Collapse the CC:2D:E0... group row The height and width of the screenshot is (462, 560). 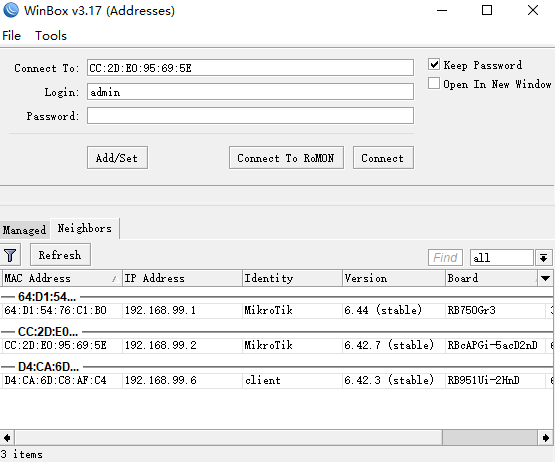(x=48, y=332)
